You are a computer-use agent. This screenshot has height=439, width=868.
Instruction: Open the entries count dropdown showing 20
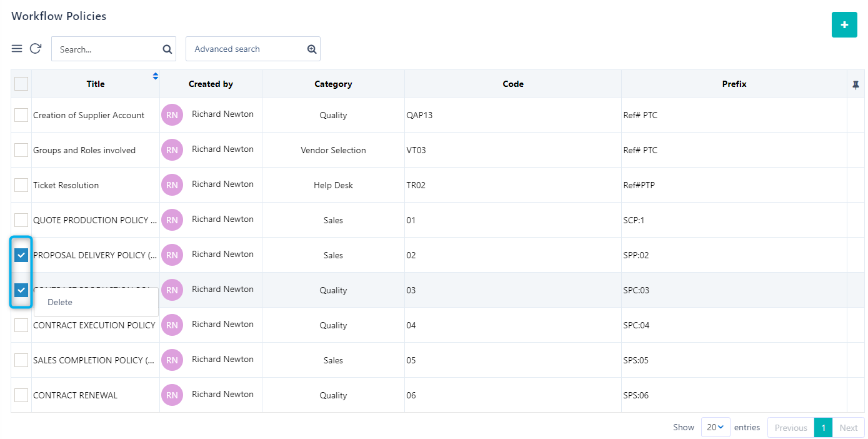pyautogui.click(x=715, y=427)
